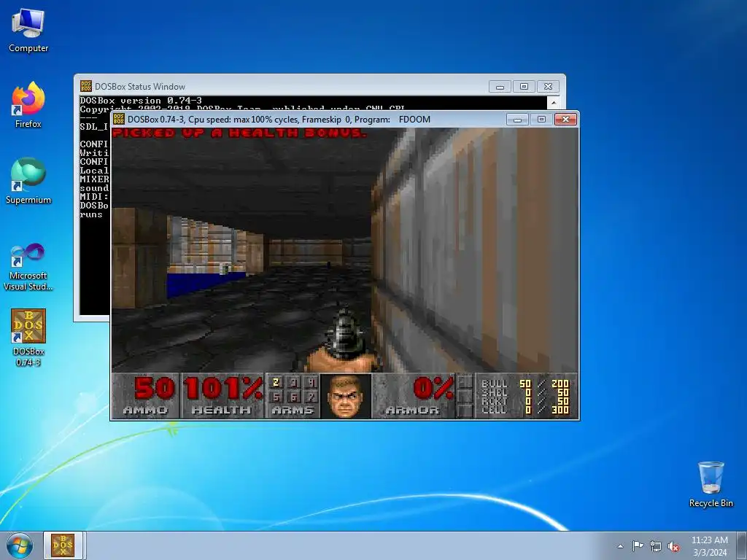Click the ARMS weapon slot 7
The height and width of the screenshot is (560, 747).
pyautogui.click(x=311, y=397)
